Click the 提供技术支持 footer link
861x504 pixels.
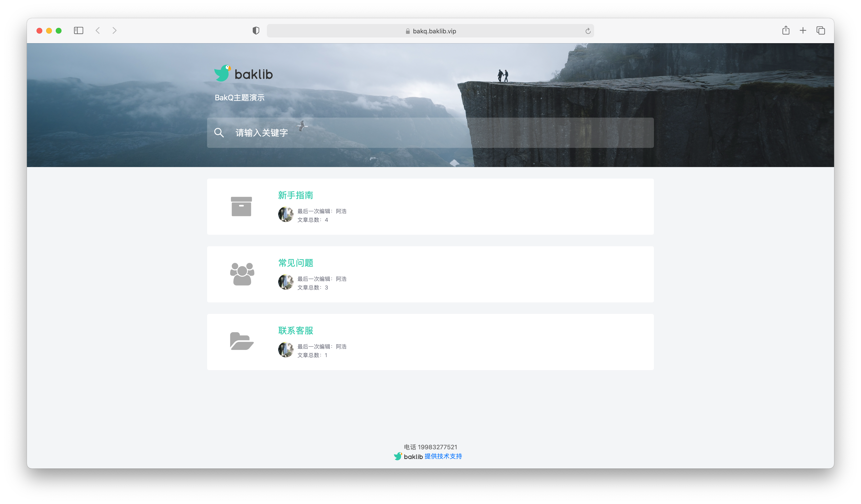click(x=443, y=456)
